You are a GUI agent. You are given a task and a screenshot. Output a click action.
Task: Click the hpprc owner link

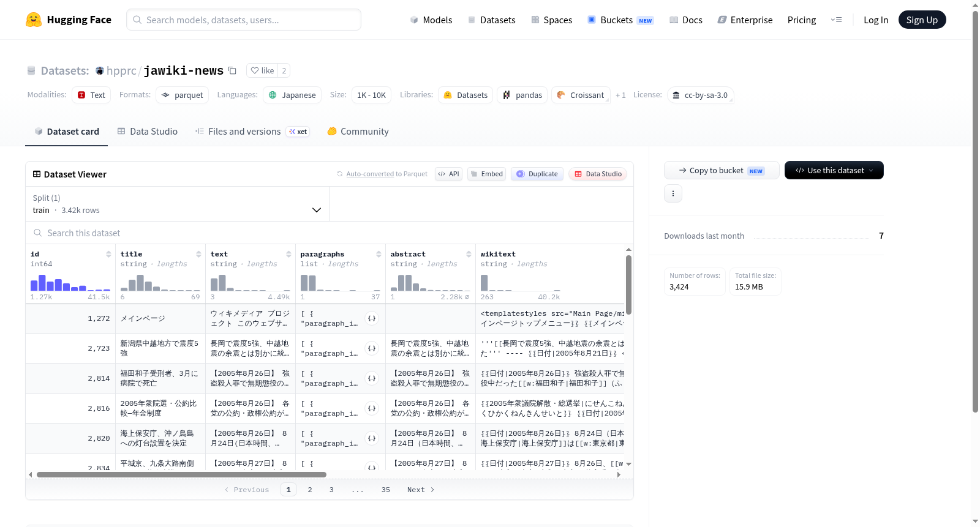121,70
